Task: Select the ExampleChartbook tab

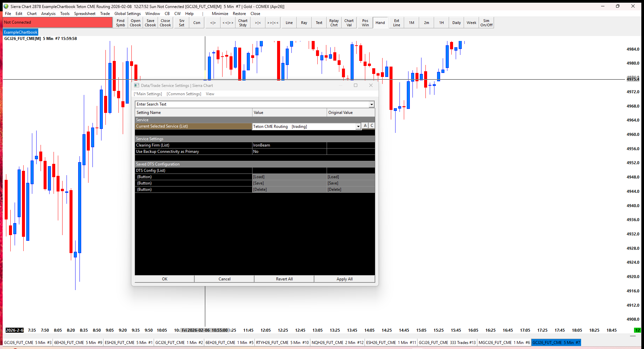Action: (21, 32)
